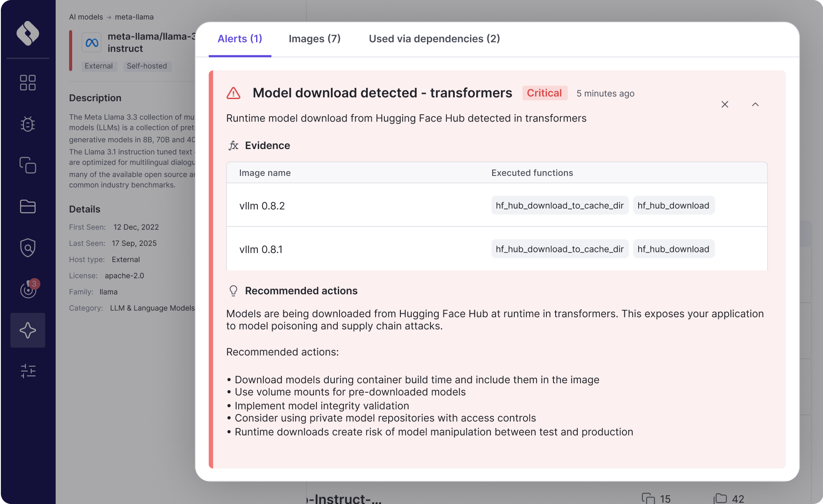823x504 pixels.
Task: Click the meta-llama model title
Action: 151,43
